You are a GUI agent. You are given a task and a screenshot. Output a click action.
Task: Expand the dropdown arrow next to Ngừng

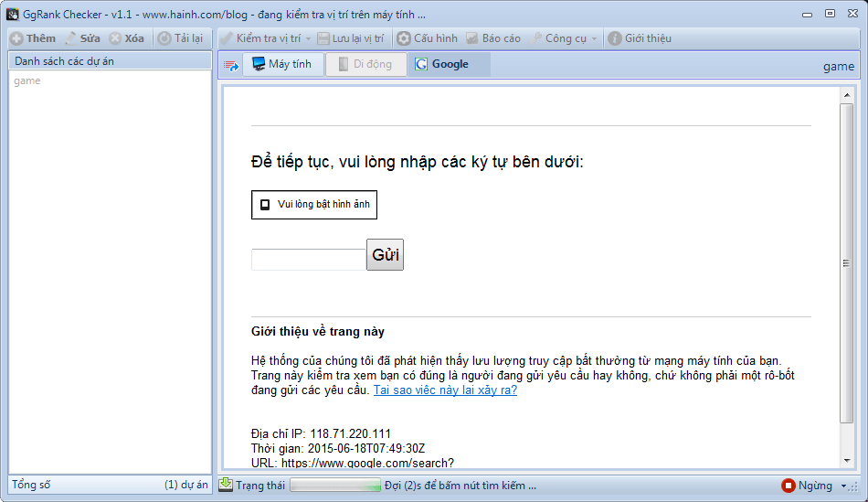(843, 486)
